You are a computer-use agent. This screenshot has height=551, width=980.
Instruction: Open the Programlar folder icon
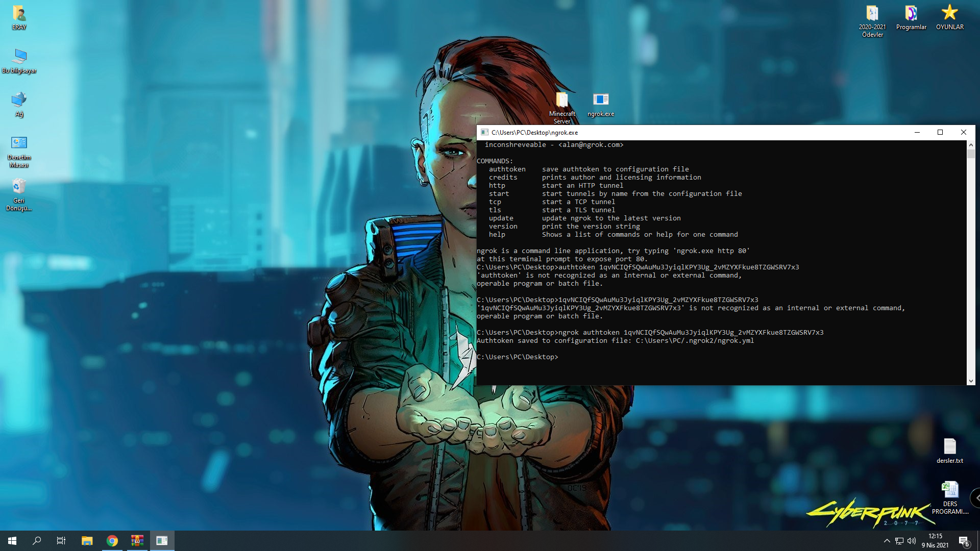point(911,14)
